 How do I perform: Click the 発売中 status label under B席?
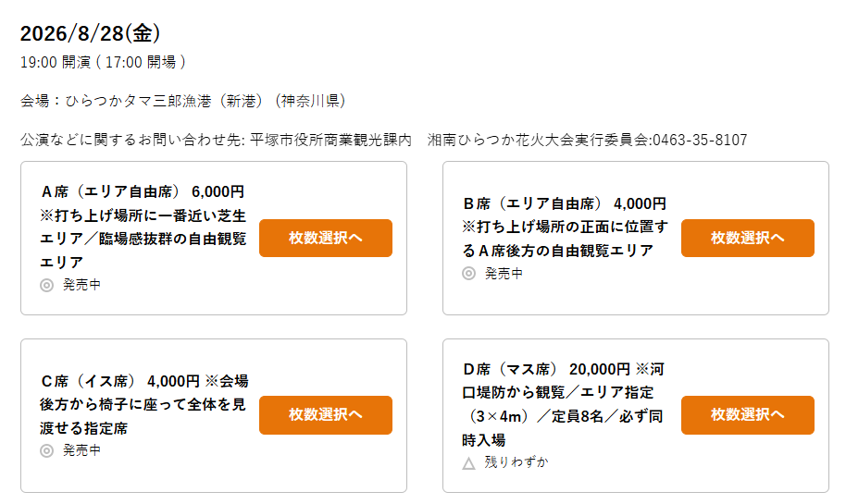(504, 274)
